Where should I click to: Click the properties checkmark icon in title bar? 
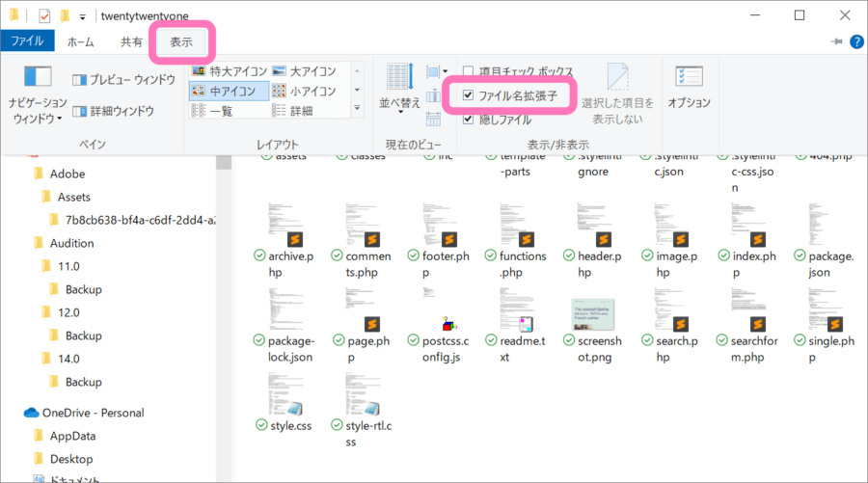click(44, 16)
